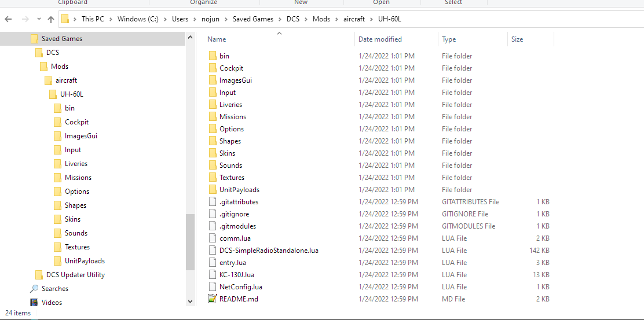Select 'aircraft' folder in navigation tree
Image resolution: width=644 pixels, height=320 pixels.
(66, 80)
